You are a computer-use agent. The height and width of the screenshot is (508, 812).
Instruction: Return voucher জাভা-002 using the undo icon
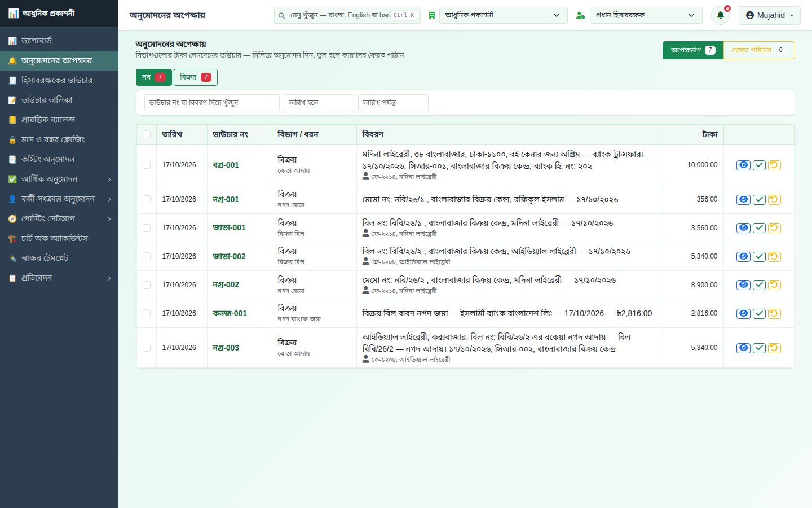pos(774,256)
